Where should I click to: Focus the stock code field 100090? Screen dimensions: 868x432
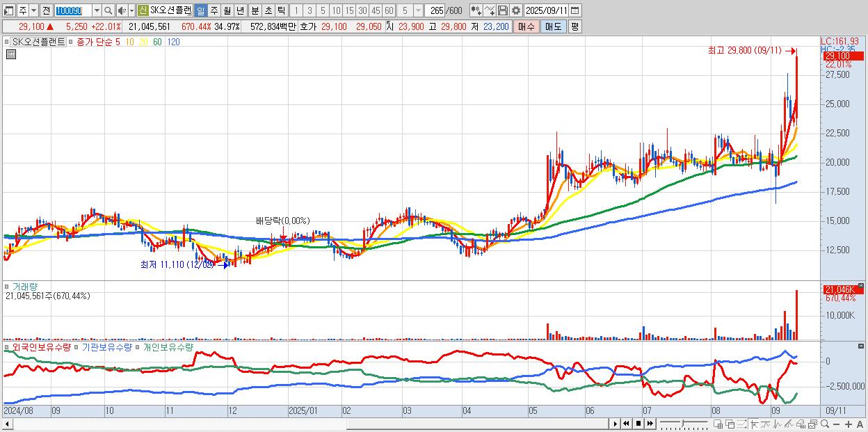pos(72,10)
